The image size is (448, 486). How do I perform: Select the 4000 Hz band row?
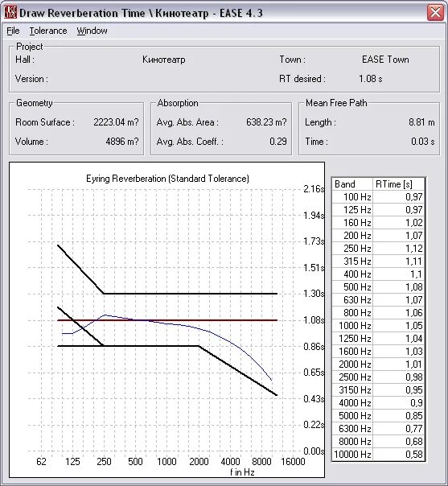[378, 402]
